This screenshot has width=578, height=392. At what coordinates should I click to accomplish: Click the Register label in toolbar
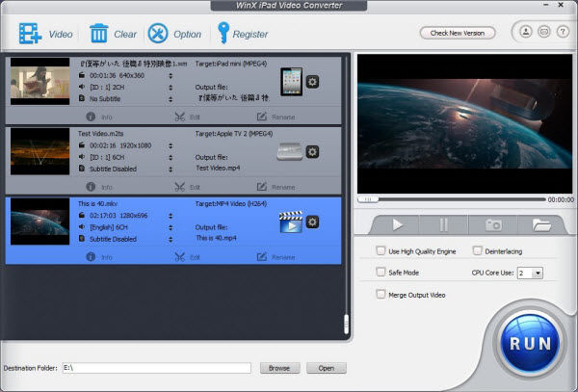pyautogui.click(x=250, y=35)
